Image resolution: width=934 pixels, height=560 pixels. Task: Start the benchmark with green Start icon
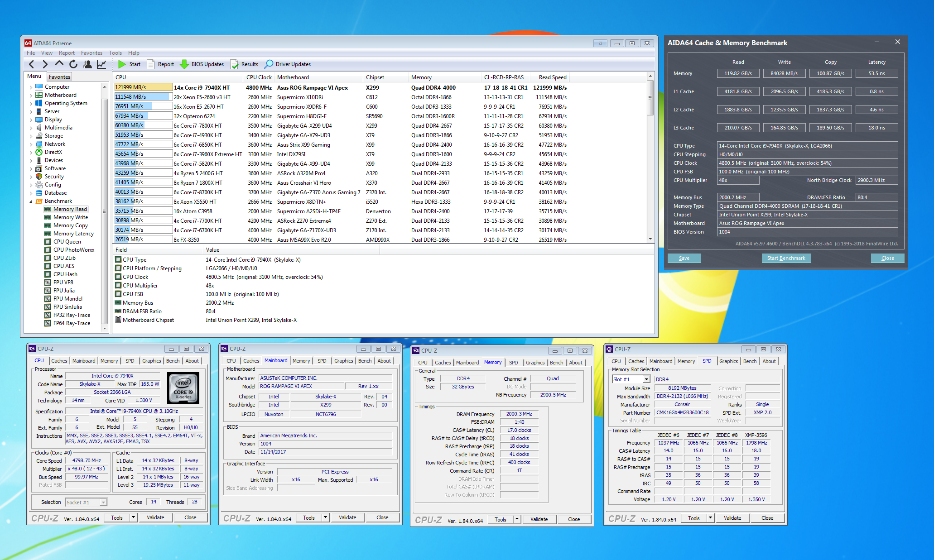129,64
